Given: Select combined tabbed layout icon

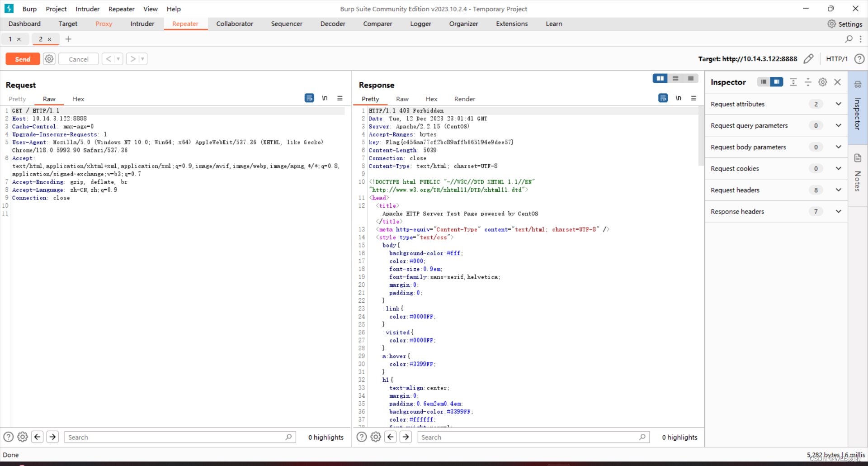Looking at the screenshot, I should pos(690,78).
